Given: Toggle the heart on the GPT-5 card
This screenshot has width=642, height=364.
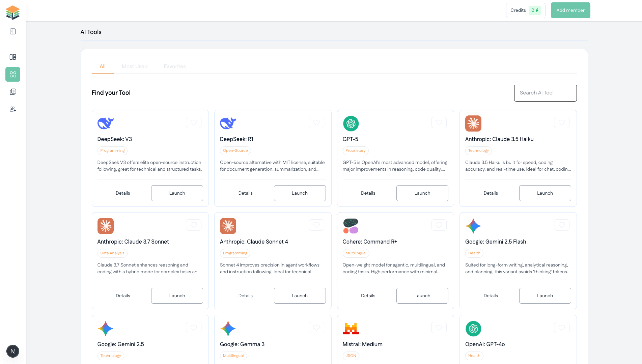Looking at the screenshot, I should 439,122.
